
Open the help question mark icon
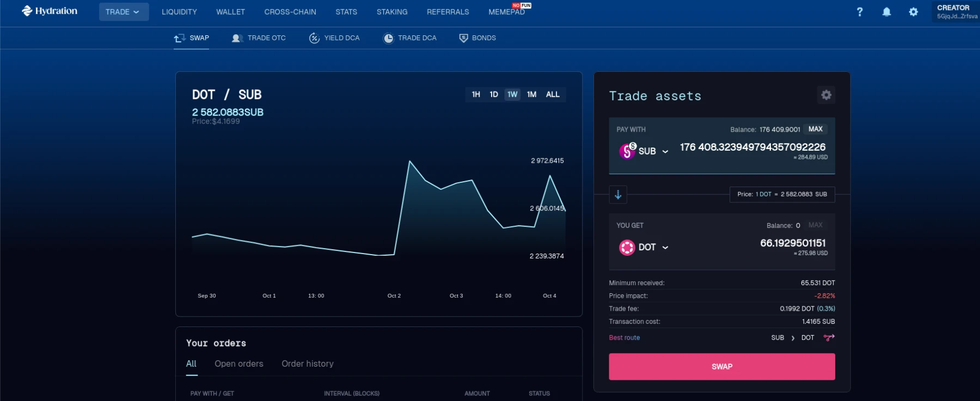(859, 12)
